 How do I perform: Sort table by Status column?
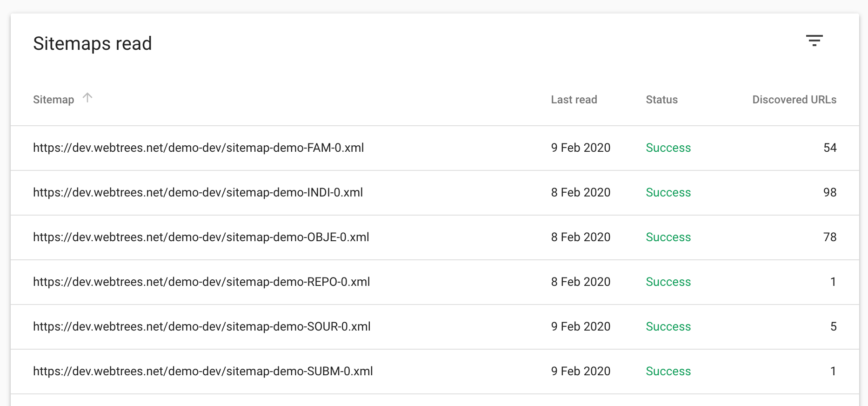tap(661, 100)
